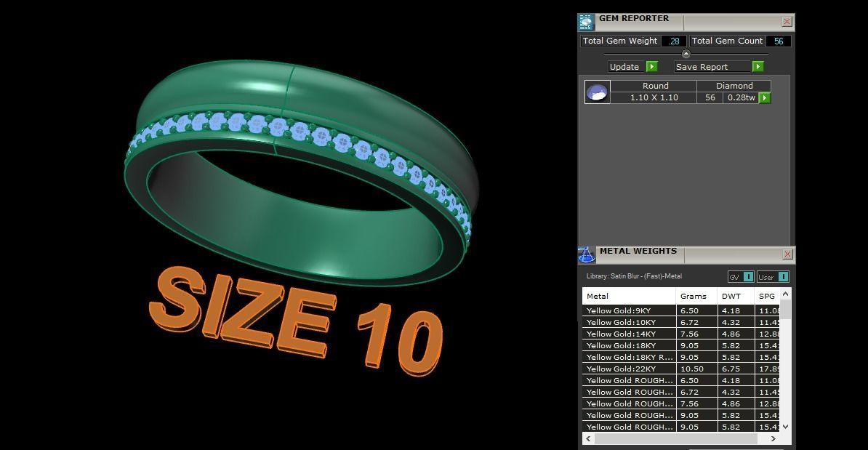Click the 6.75 DWT cell
Screen dimensions: 868x450
(736, 369)
